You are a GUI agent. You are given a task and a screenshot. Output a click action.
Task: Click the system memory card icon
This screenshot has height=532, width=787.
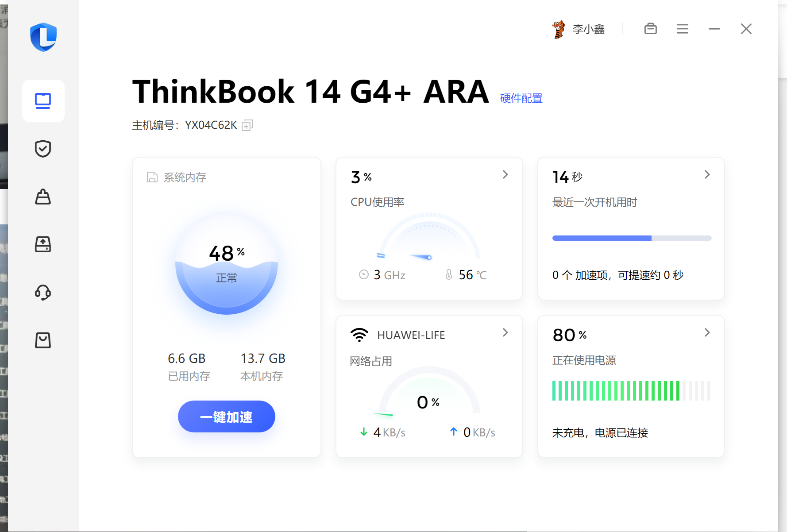(152, 177)
